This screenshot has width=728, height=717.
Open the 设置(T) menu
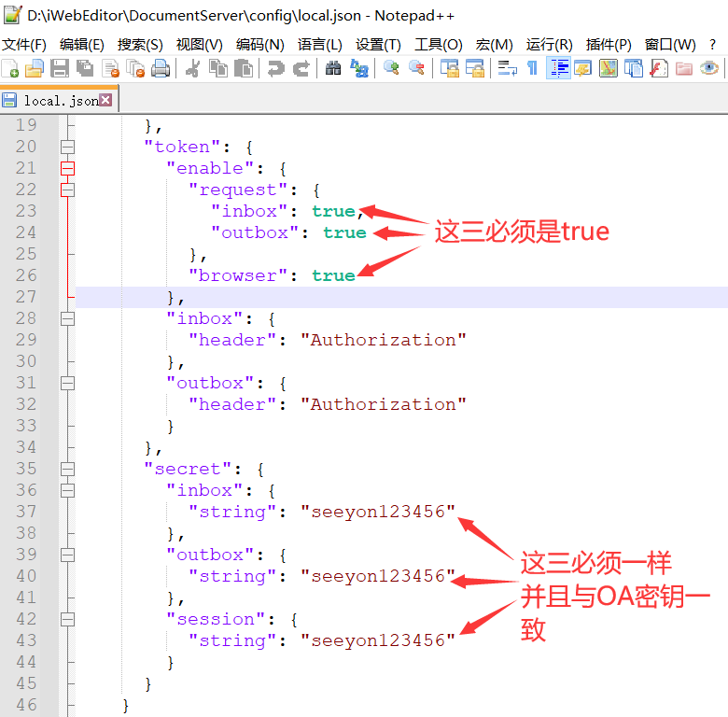378,45
